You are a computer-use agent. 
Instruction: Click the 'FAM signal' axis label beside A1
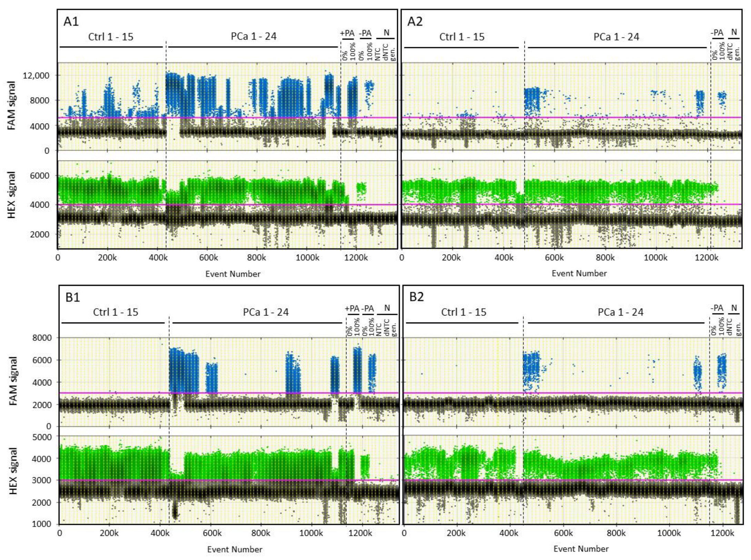(12, 105)
